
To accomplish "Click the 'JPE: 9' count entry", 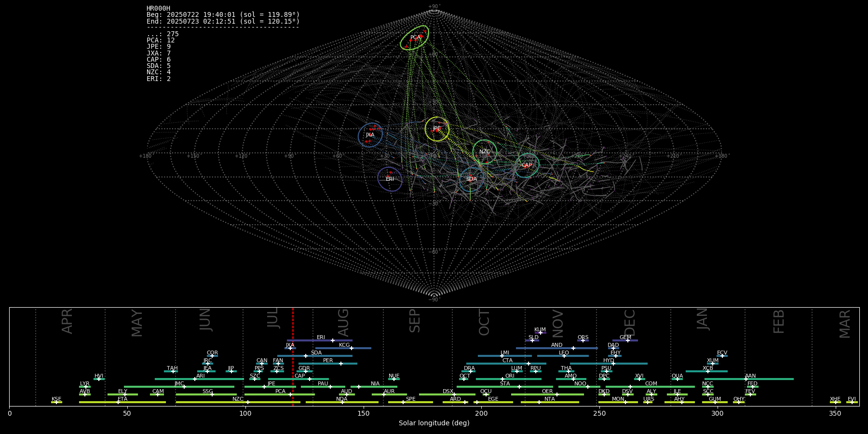I will coord(159,47).
